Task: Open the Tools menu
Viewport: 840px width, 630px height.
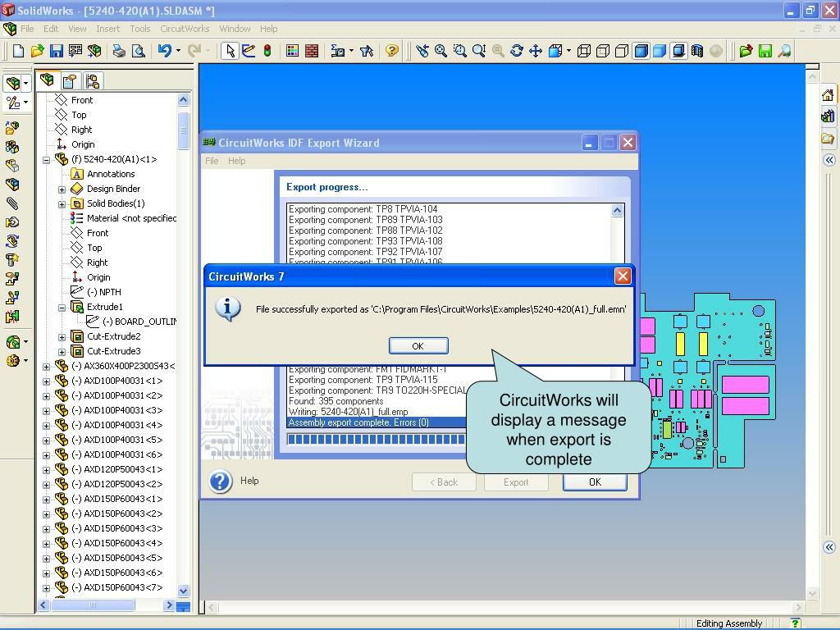Action: coord(139,29)
